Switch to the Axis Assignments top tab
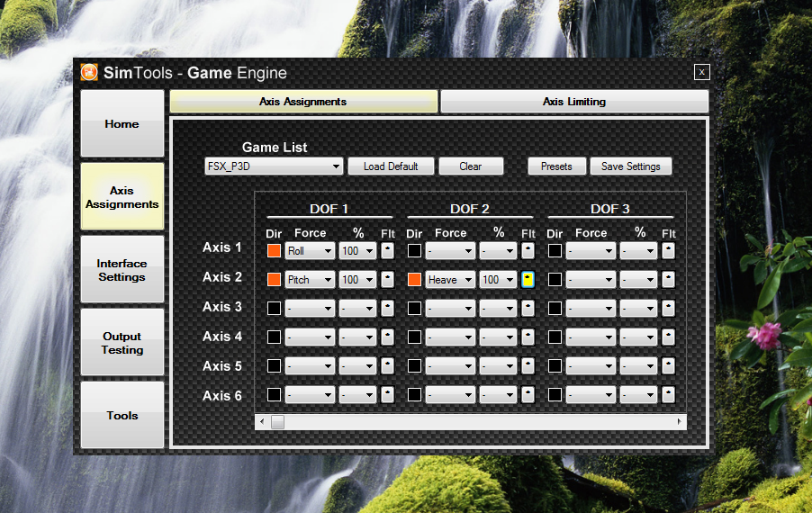This screenshot has width=812, height=513. coord(303,102)
